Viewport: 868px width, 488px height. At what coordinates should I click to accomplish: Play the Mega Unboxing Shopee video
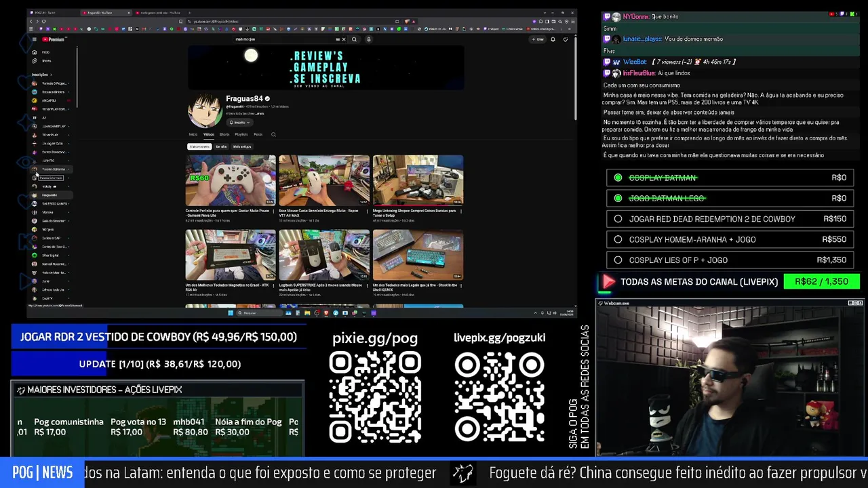point(418,180)
